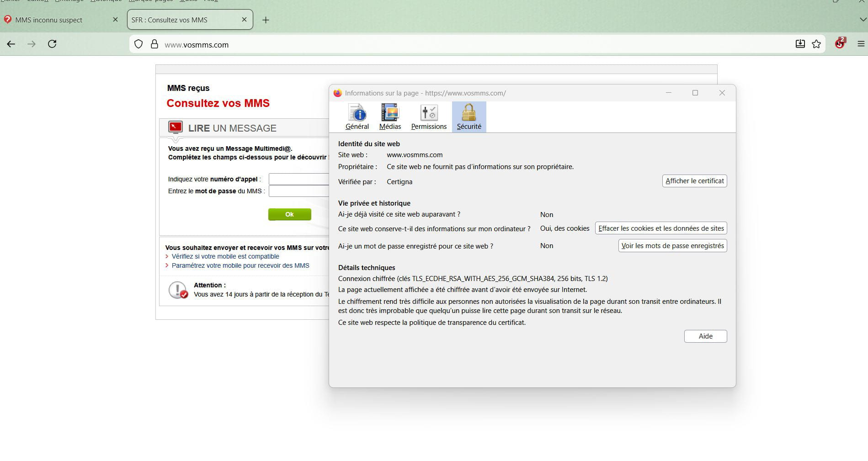Click 'Ce site web respecte la politique de transparence' text
868x461 pixels.
coord(432,323)
